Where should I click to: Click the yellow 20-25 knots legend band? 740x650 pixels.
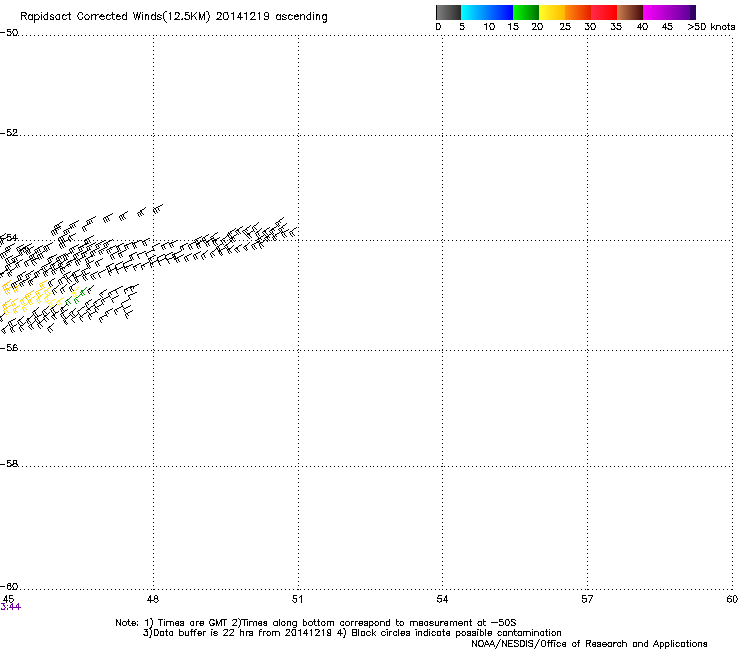552,12
